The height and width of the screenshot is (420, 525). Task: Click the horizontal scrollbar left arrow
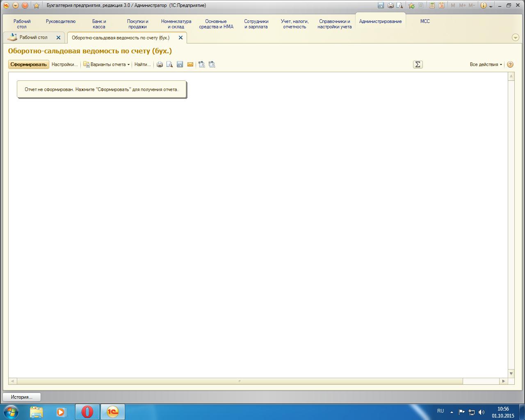[12, 381]
